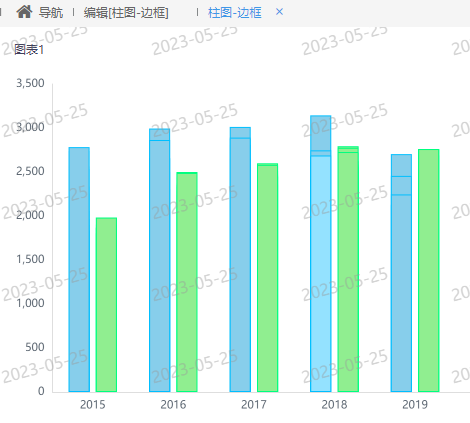The width and height of the screenshot is (470, 423).
Task: Select the 2016 blue bar's top segment
Action: click(x=160, y=135)
